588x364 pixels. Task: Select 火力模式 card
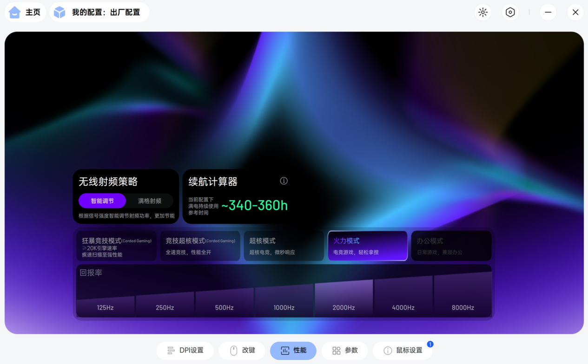(x=368, y=246)
